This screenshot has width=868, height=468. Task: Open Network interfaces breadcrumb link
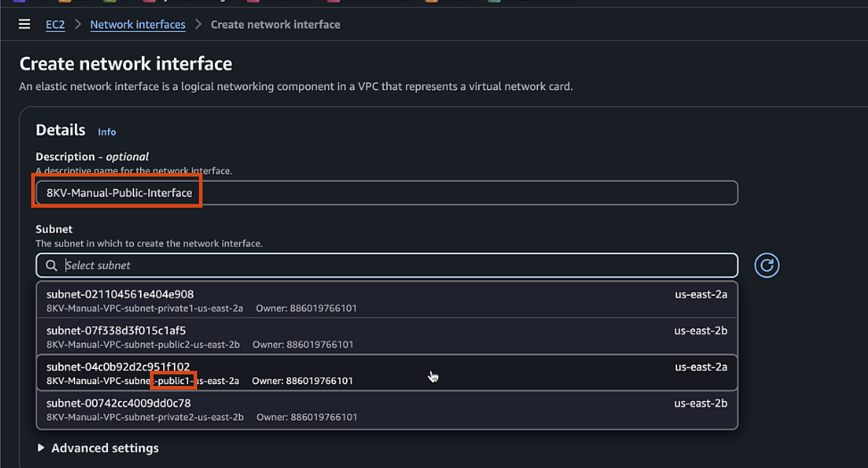138,24
